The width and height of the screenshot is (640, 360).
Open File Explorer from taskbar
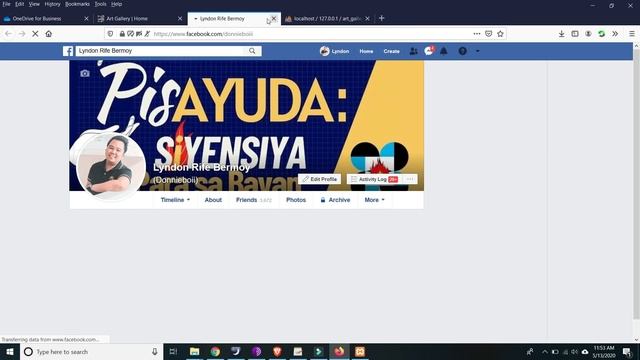[195, 351]
